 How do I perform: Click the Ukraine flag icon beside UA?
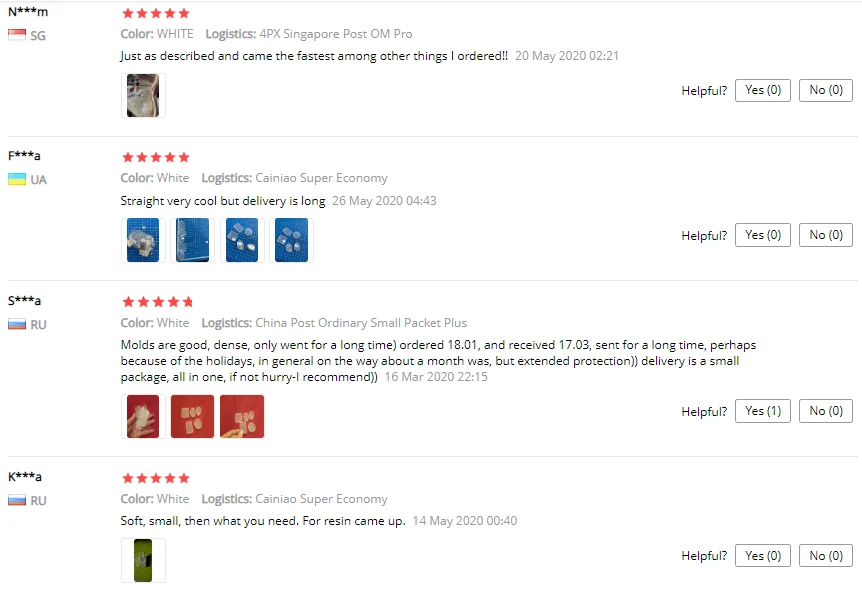[16, 179]
